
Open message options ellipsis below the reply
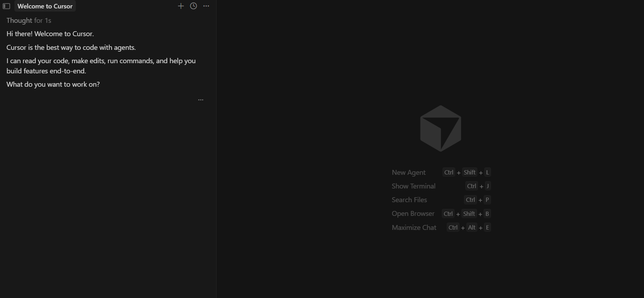click(201, 100)
